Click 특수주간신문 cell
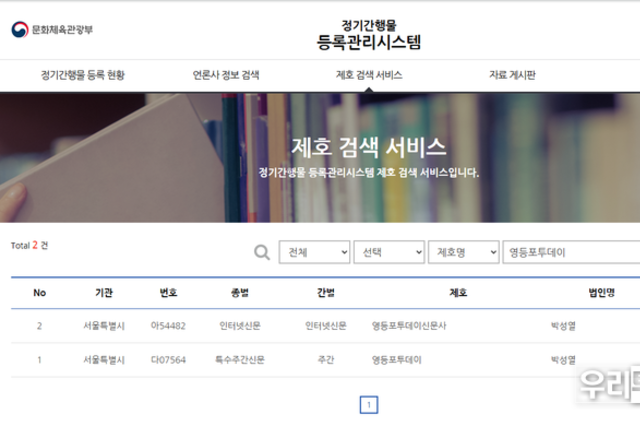The height and width of the screenshot is (426, 640). tap(240, 360)
